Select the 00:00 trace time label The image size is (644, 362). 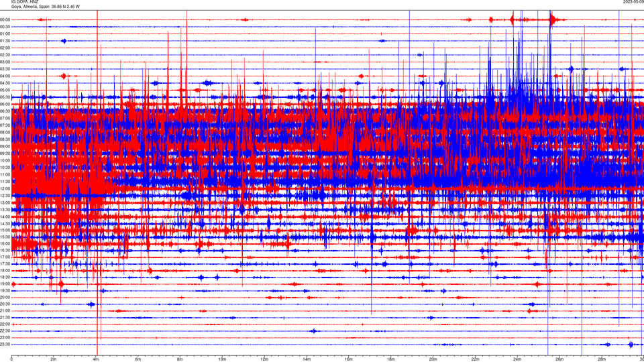pos(5,19)
